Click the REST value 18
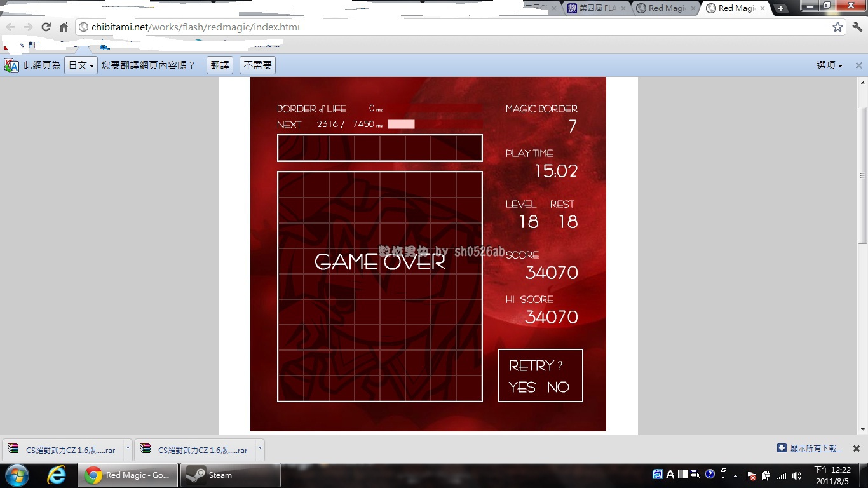This screenshot has width=868, height=488. tap(568, 222)
